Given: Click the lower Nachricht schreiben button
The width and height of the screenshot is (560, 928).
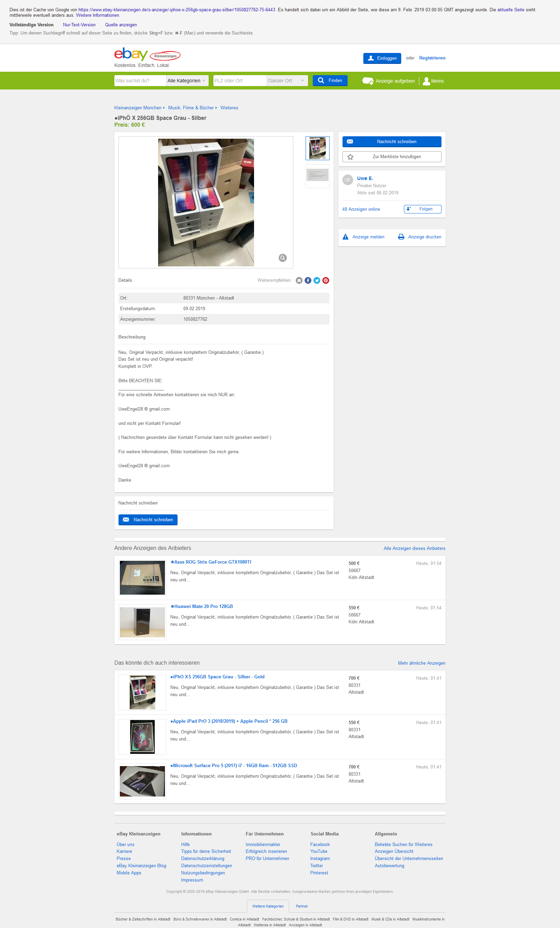Looking at the screenshot, I should coord(148,520).
